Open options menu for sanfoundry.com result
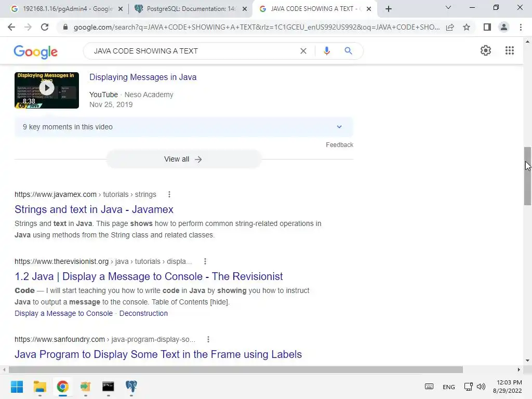The image size is (532, 399). [208, 339]
